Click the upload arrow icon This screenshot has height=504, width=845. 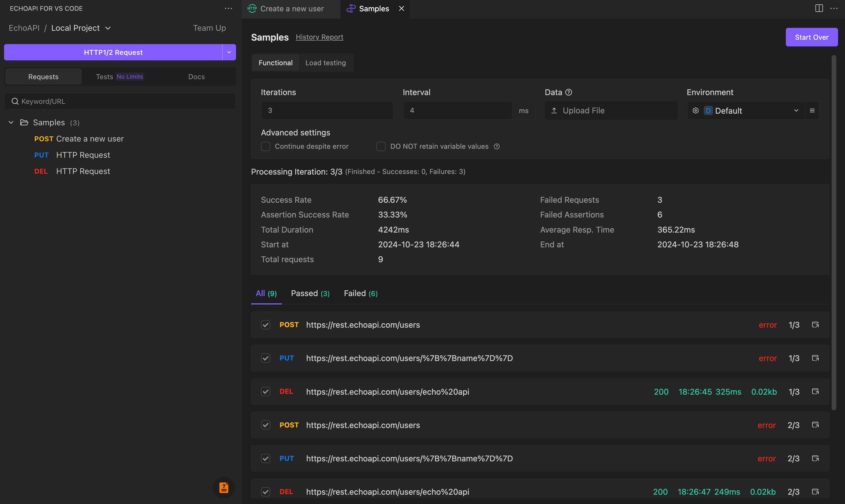[x=554, y=110]
